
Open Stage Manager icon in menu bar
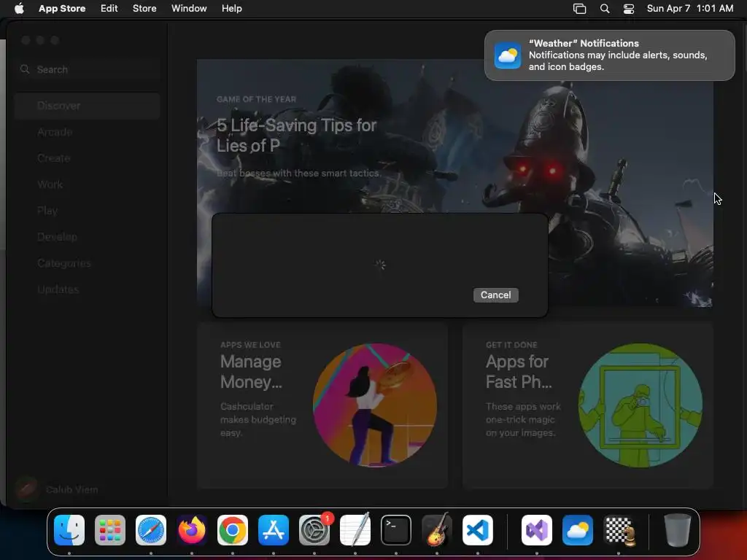point(579,9)
